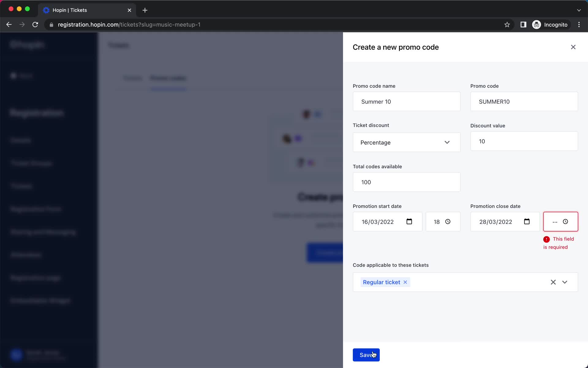Close the Hopin Tickets tab

[129, 10]
